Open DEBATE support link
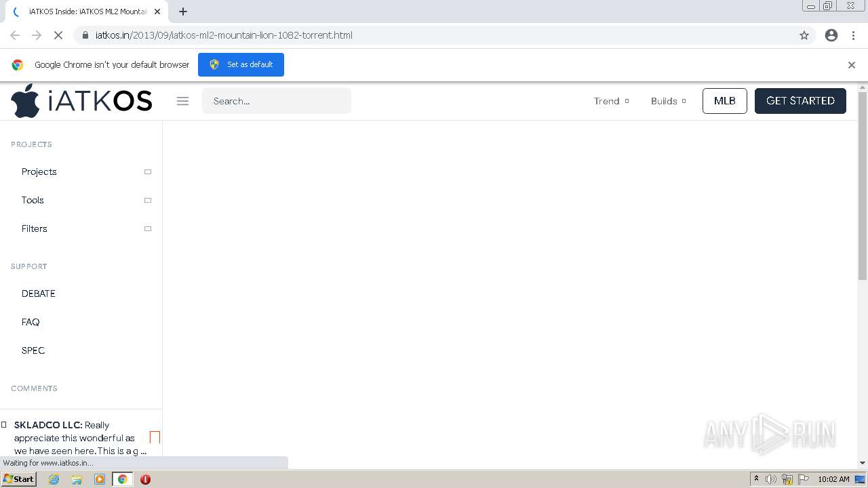 [39, 293]
